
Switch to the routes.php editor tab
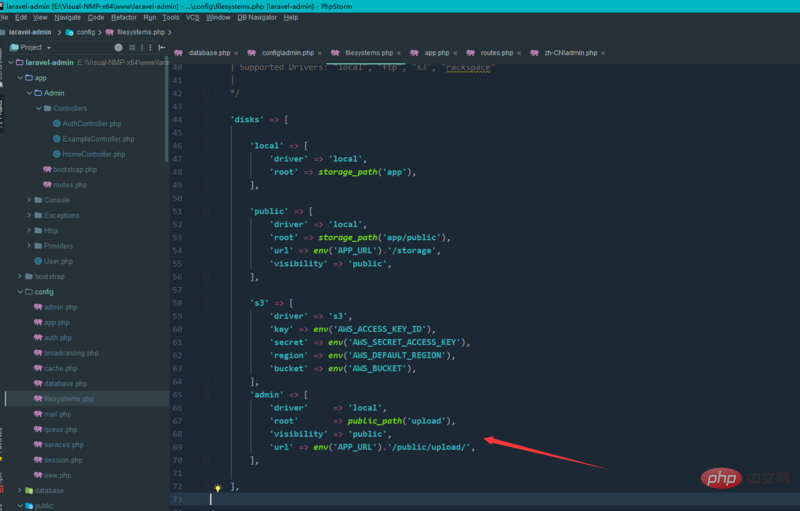tap(496, 53)
